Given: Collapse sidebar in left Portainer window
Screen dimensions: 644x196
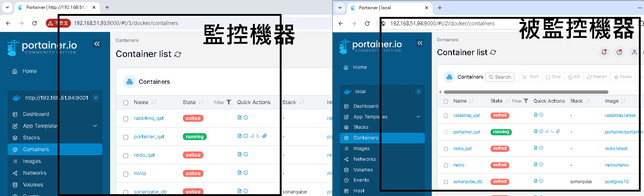Looking at the screenshot, I should [97, 44].
